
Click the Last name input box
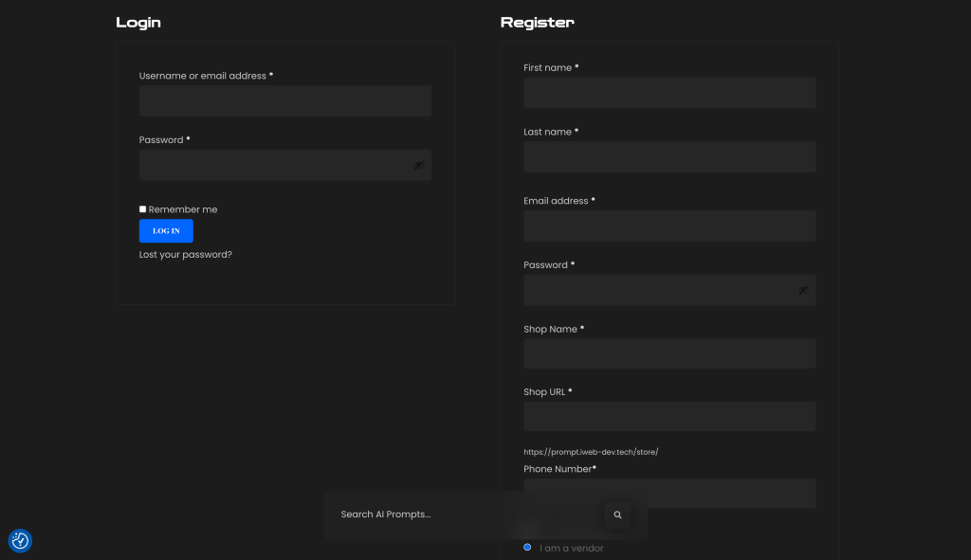pos(669,157)
